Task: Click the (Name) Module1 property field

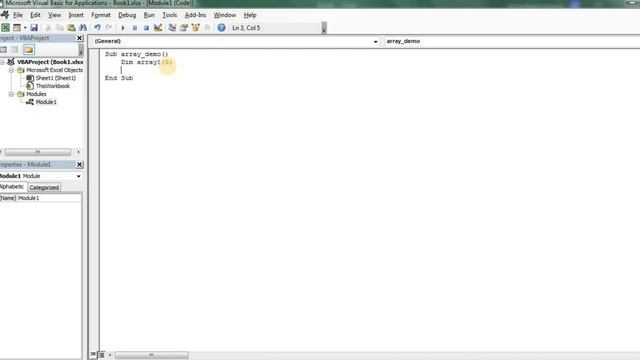Action: [40, 198]
